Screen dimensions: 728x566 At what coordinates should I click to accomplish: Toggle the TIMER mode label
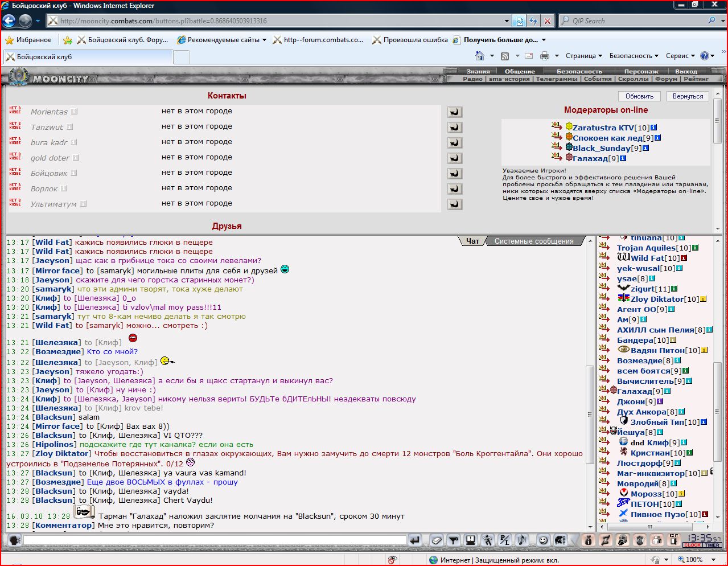coord(713,545)
